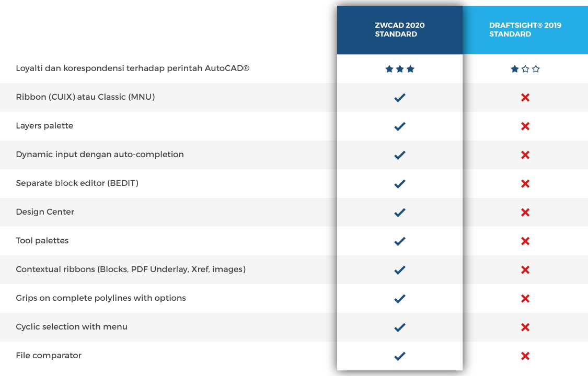This screenshot has width=588, height=376.
Task: Click Loyalti dan korespondensi AutoCAD row text
Action: click(x=132, y=68)
